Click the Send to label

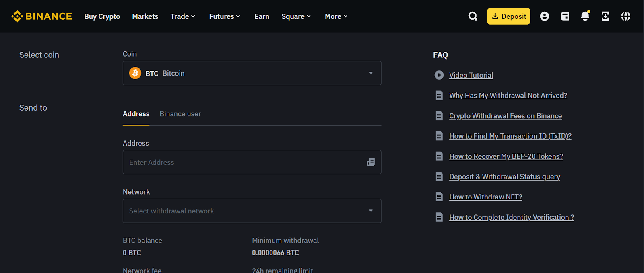click(33, 108)
